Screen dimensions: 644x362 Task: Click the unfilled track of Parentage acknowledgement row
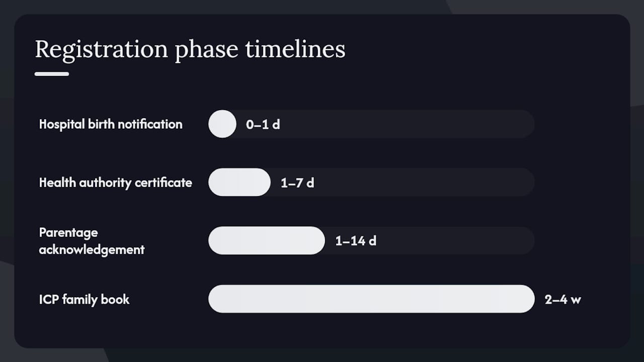coord(455,240)
